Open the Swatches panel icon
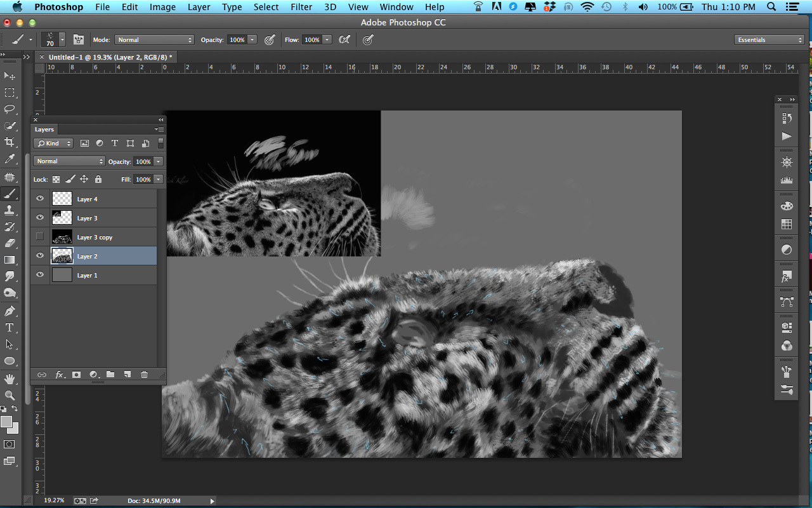The image size is (812, 508). point(787,224)
